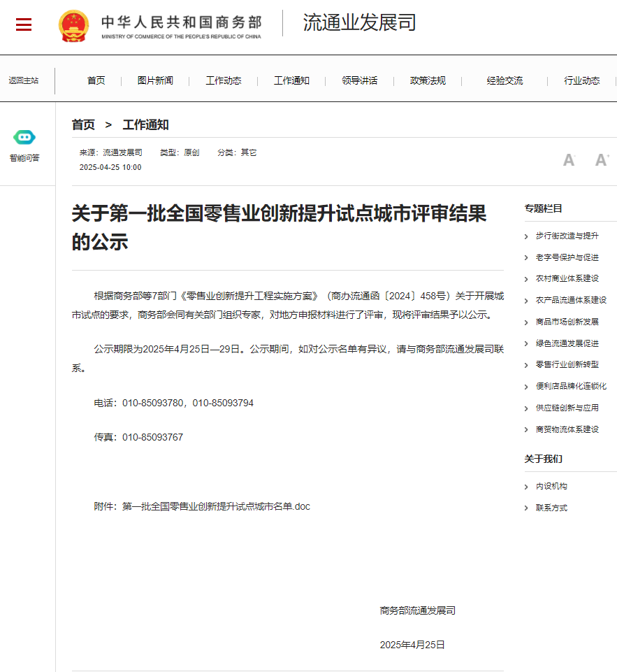The width and height of the screenshot is (617, 672).
Task: Open the 领导讲话 menu item
Action: pos(360,80)
